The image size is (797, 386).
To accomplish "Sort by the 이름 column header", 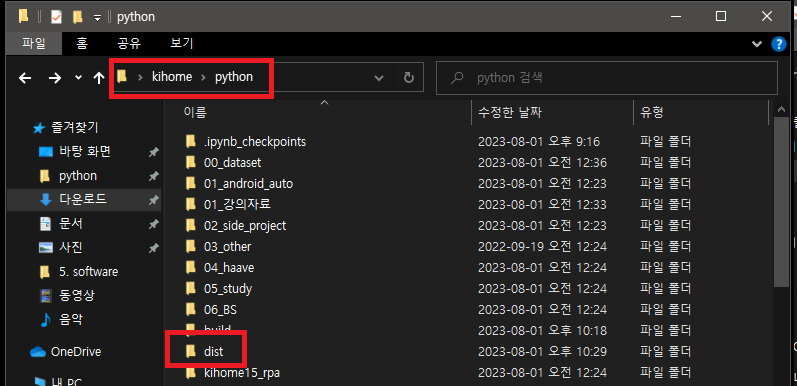I will coord(195,112).
